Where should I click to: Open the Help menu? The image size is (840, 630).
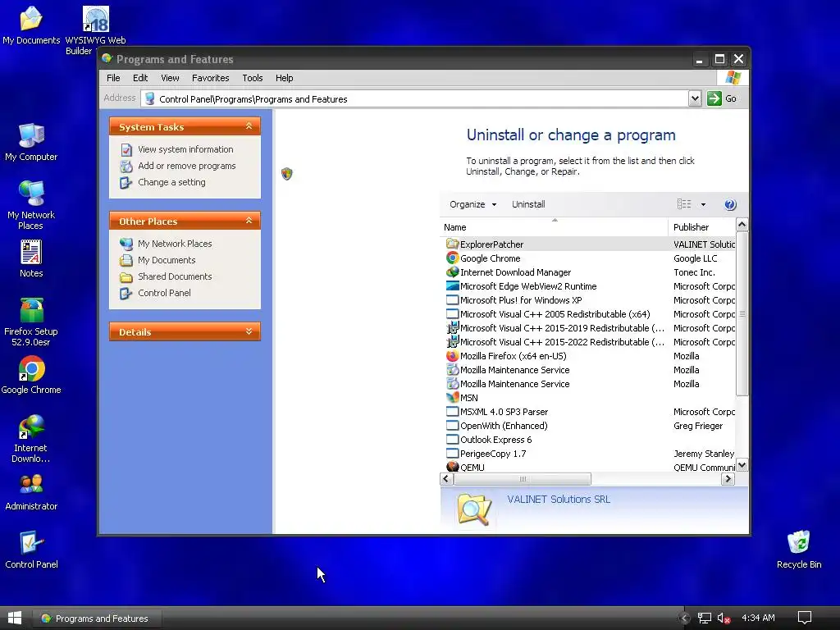[x=284, y=78]
